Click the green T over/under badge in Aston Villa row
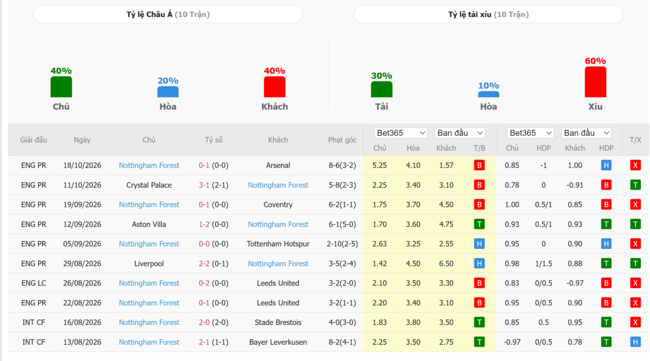This screenshot has height=361, width=650. pos(635,224)
